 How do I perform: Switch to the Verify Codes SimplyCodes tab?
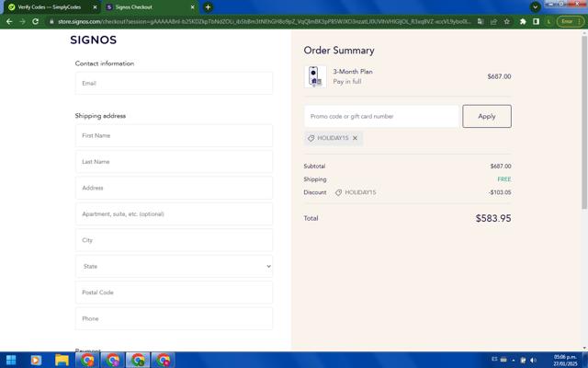point(49,7)
